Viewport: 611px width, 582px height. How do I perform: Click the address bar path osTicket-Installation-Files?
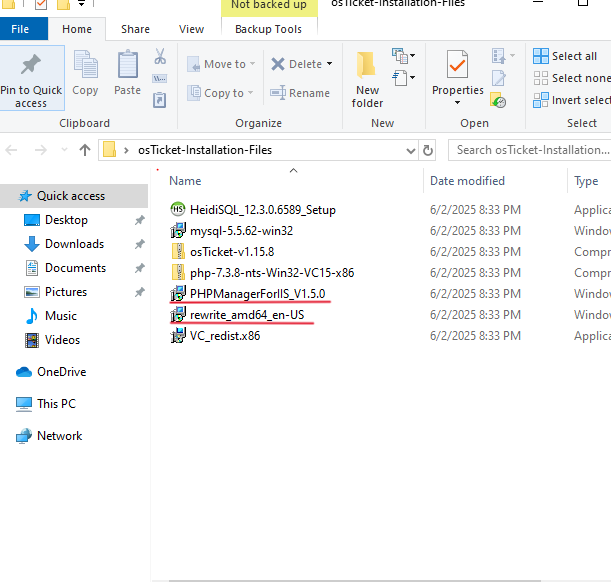[x=205, y=150]
